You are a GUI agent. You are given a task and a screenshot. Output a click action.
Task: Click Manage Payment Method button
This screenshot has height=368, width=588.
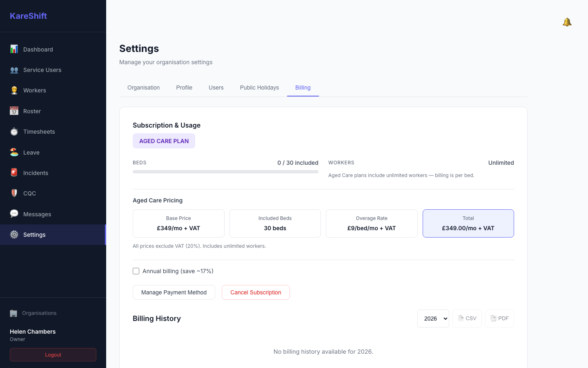coord(174,292)
